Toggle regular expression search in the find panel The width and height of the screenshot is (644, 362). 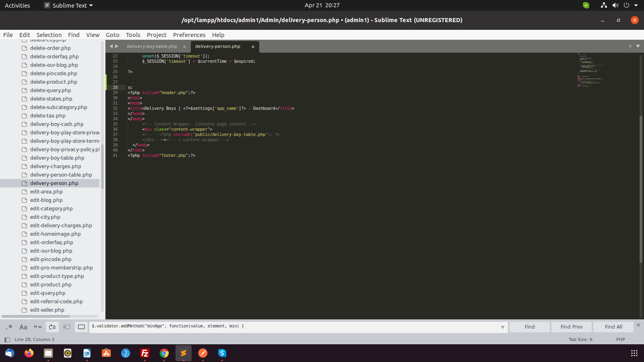(9, 327)
